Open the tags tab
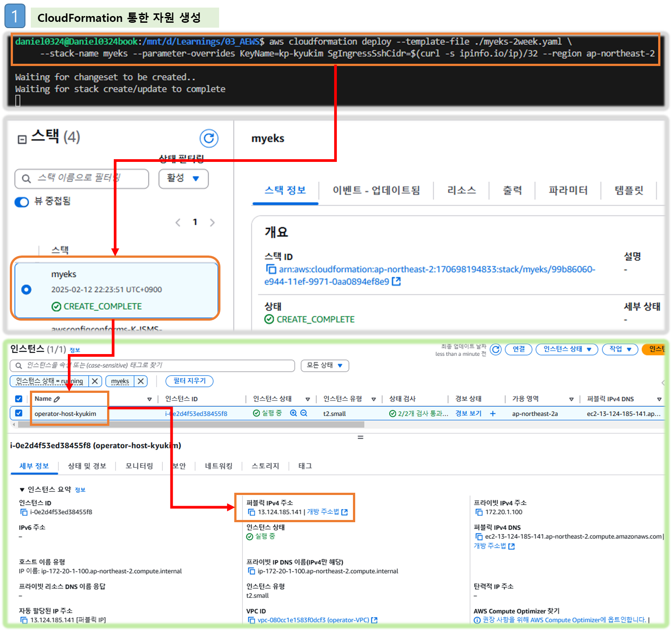This screenshot has width=672, height=631. click(305, 466)
